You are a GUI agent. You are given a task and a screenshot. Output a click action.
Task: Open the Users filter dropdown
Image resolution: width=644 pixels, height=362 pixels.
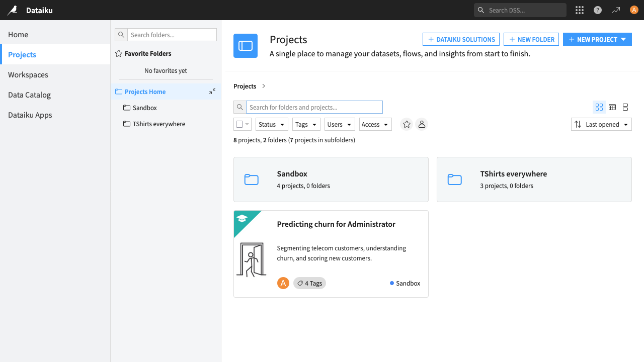340,124
